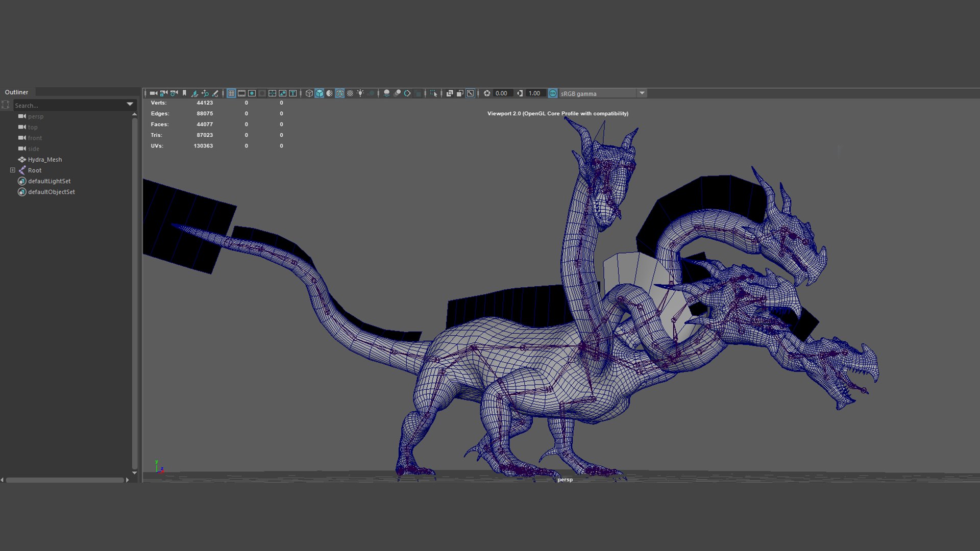Select the side camera in Outliner

click(x=34, y=148)
